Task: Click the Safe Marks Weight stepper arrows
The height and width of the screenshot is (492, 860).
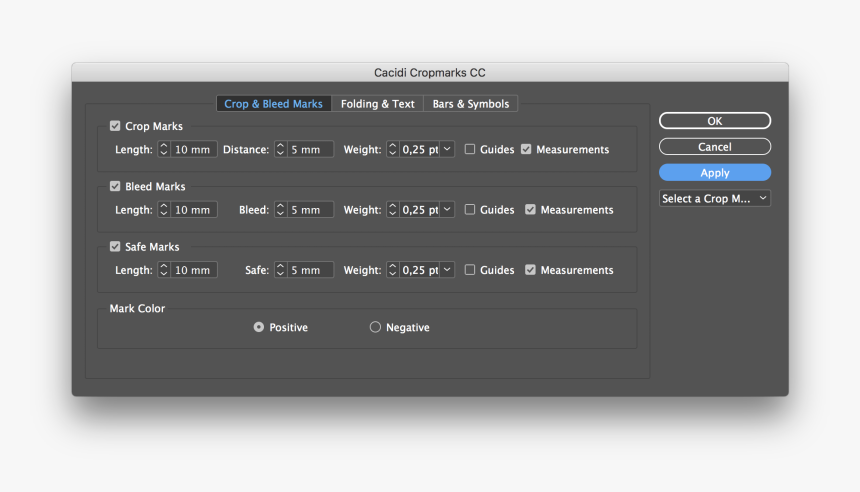Action: tap(392, 270)
